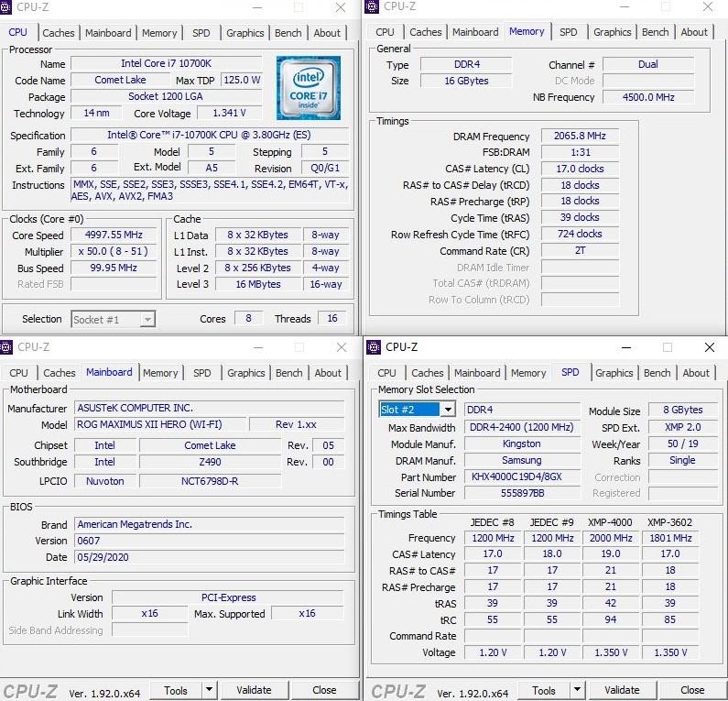Click the CPU-Z app icon in top-left window title bar
Viewport: 728px width, 701px height.
[5, 7]
